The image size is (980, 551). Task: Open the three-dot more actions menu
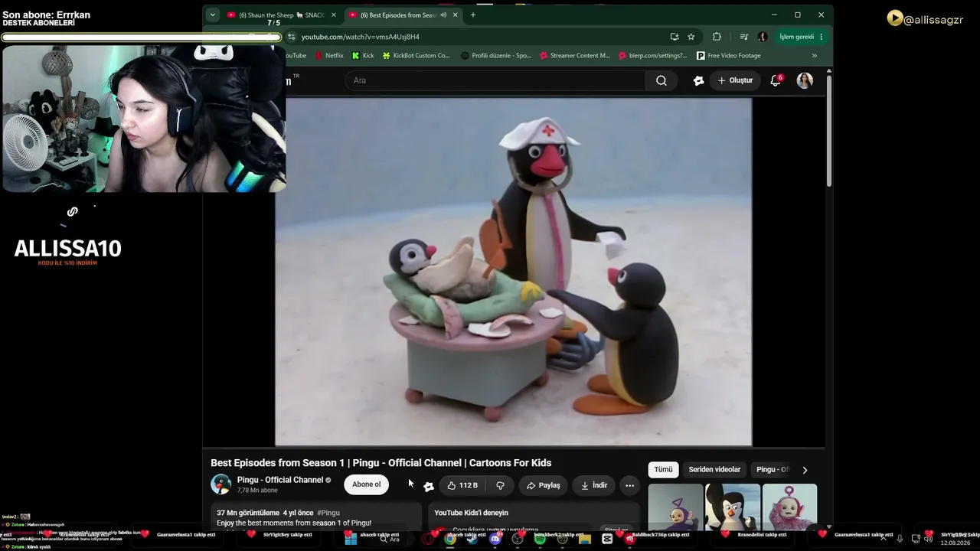(629, 485)
